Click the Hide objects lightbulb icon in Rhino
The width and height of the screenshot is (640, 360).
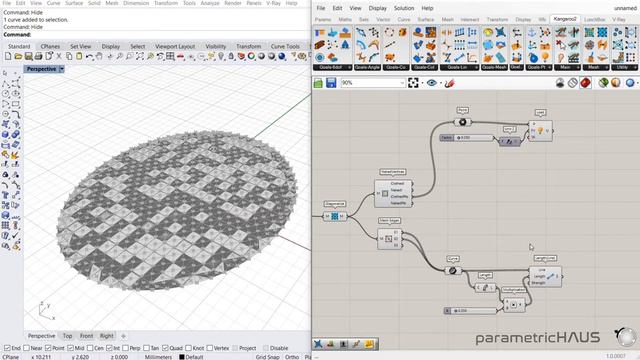pos(222,56)
